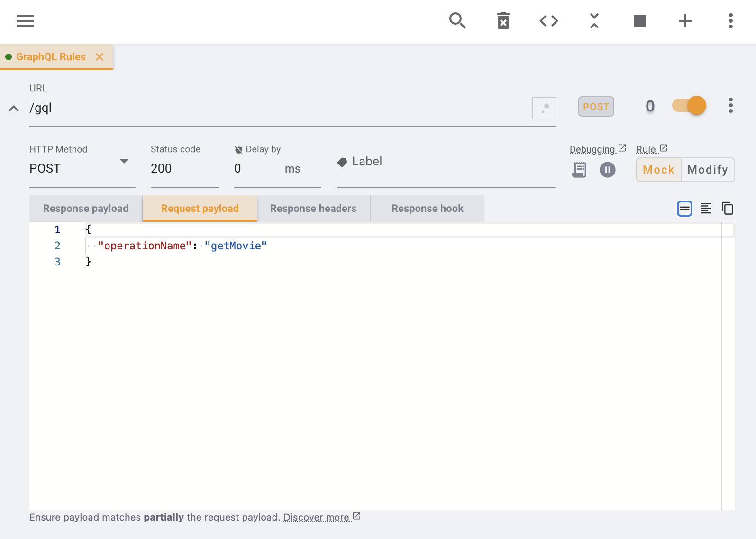Click the stop square icon
The height and width of the screenshot is (539, 756).
pos(639,21)
